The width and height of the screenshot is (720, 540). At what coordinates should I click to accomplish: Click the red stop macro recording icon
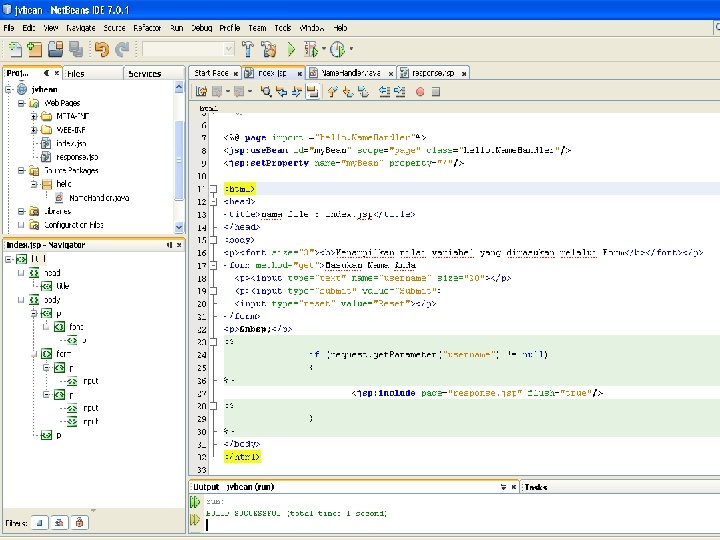pos(420,92)
